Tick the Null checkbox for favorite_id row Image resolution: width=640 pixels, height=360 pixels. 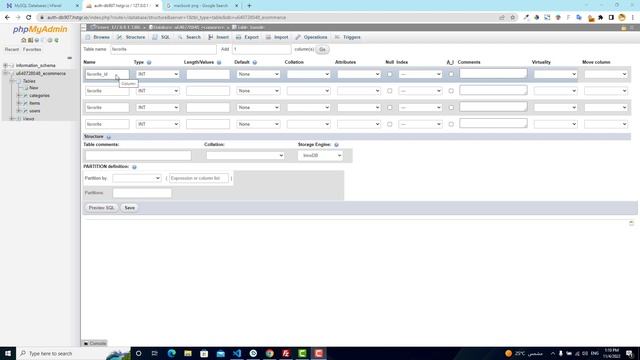pyautogui.click(x=389, y=74)
